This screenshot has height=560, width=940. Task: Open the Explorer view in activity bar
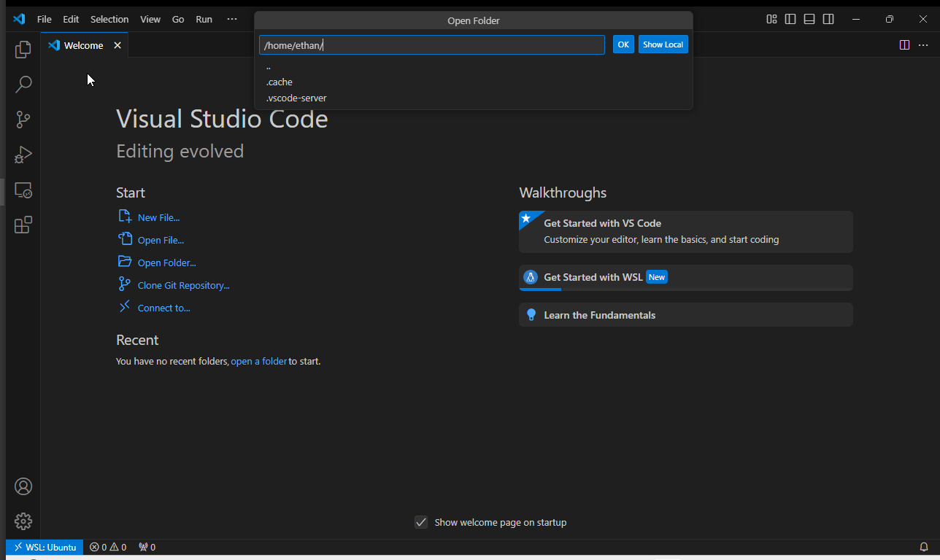[x=23, y=50]
